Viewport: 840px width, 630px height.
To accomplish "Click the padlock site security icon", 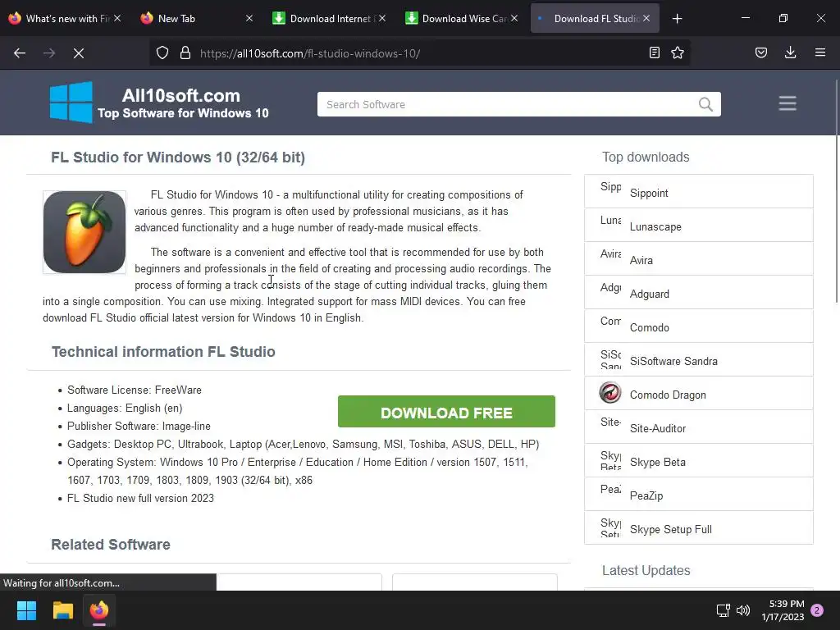I will point(185,53).
